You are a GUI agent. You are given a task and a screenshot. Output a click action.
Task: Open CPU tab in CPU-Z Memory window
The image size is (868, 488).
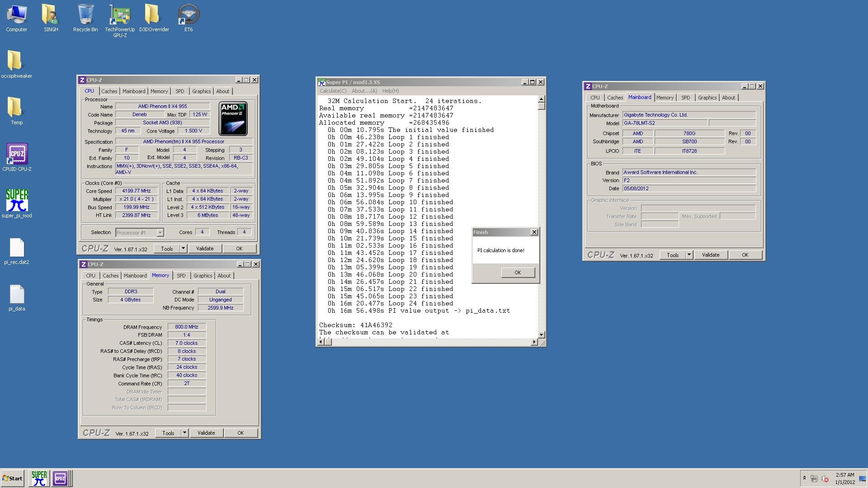(x=90, y=276)
